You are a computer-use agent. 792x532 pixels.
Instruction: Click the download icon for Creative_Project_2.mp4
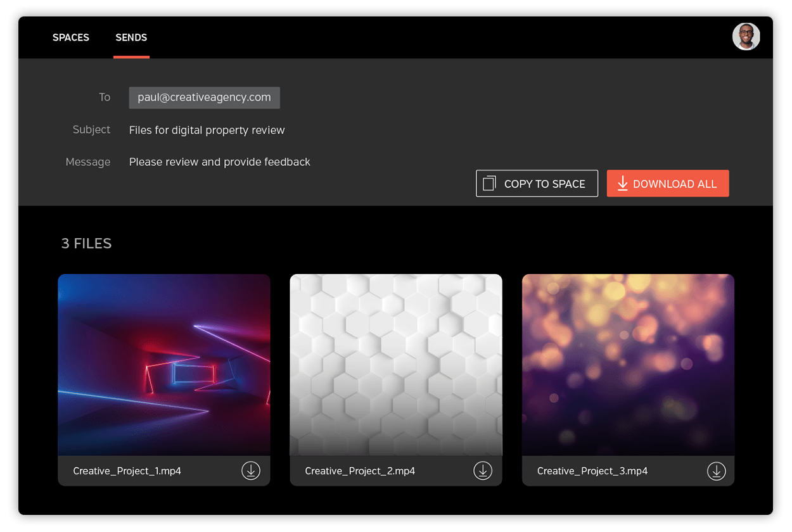(483, 471)
